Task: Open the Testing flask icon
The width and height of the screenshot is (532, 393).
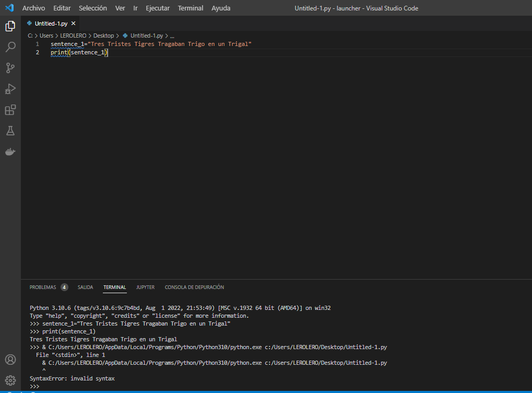Action: (x=10, y=131)
